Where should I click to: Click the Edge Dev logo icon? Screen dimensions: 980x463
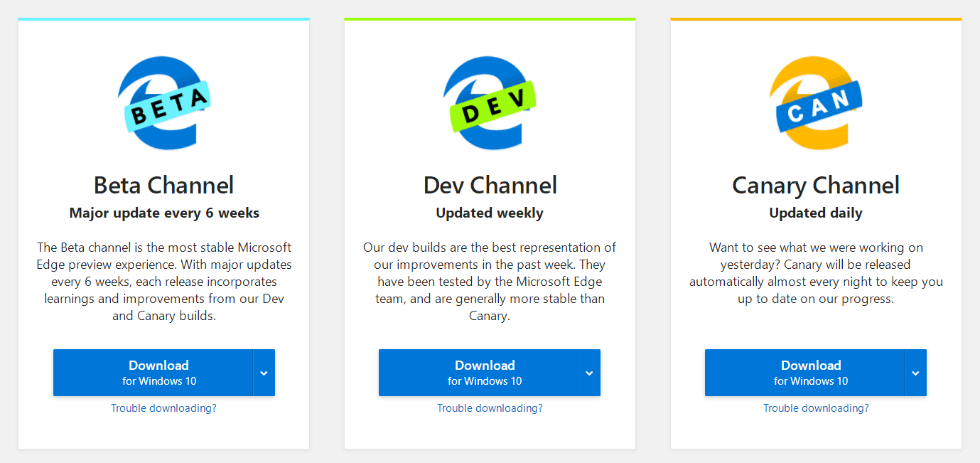point(490,103)
